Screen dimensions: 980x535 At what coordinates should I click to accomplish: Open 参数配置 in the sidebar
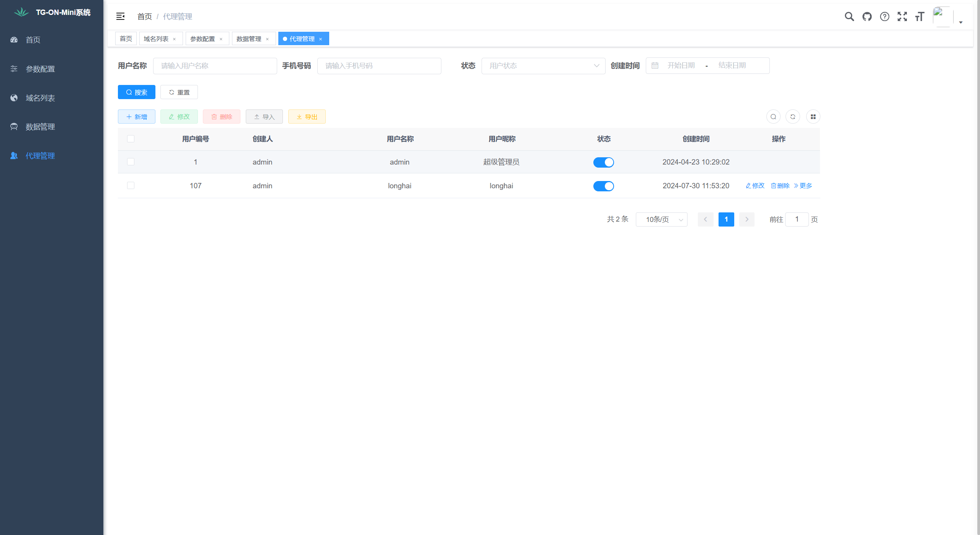pos(52,69)
